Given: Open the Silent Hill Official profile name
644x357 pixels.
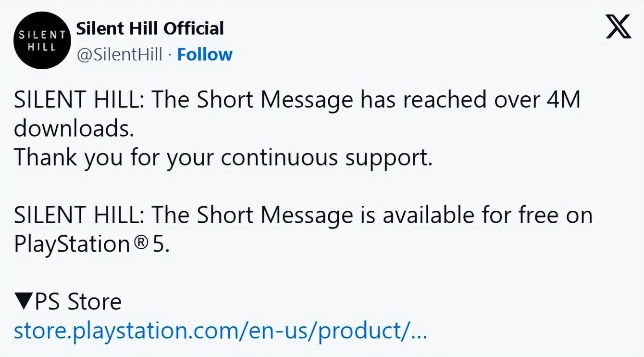Looking at the screenshot, I should 150,29.
